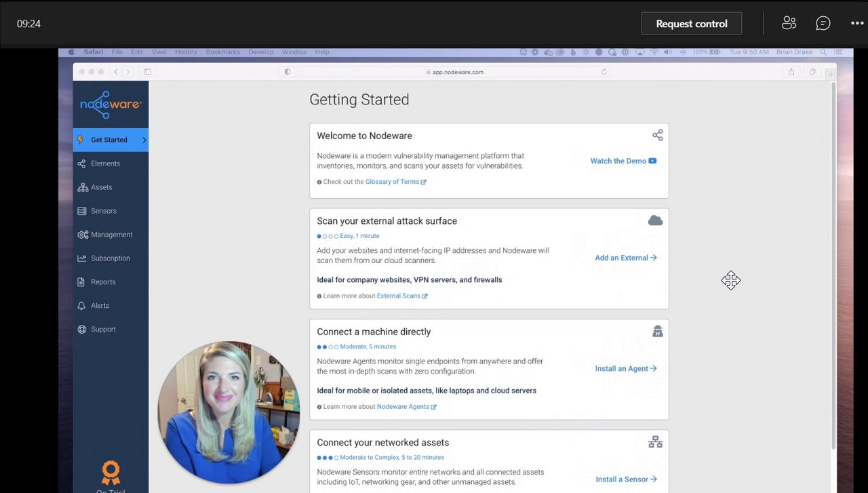This screenshot has height=493, width=868.
Task: Show the Safari tab overview
Action: (x=812, y=72)
